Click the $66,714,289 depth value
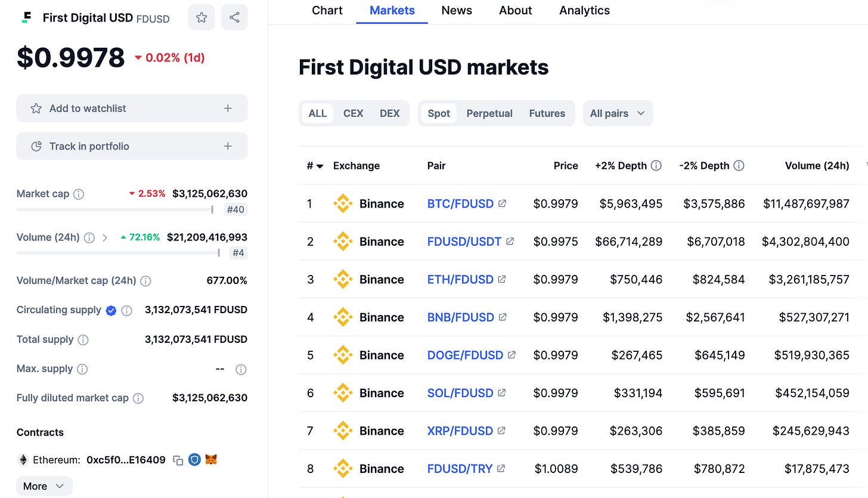Viewport: 868px width, 498px height. [x=628, y=242]
